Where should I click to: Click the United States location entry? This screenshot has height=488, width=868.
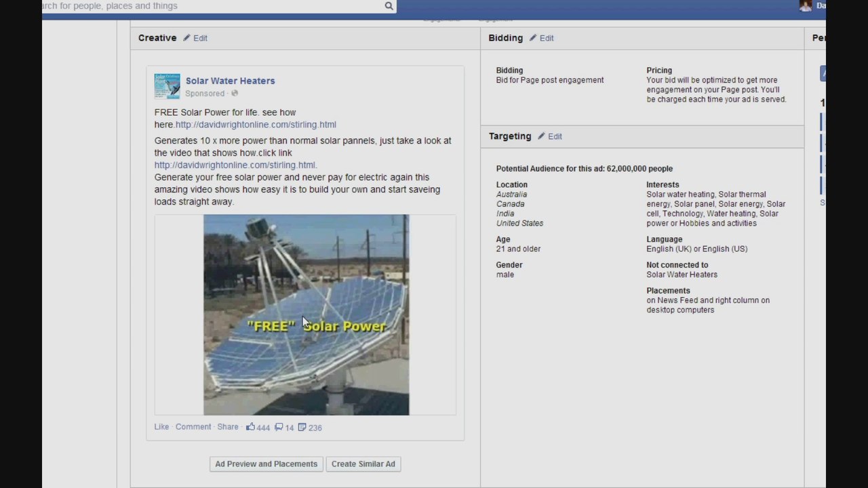point(520,223)
